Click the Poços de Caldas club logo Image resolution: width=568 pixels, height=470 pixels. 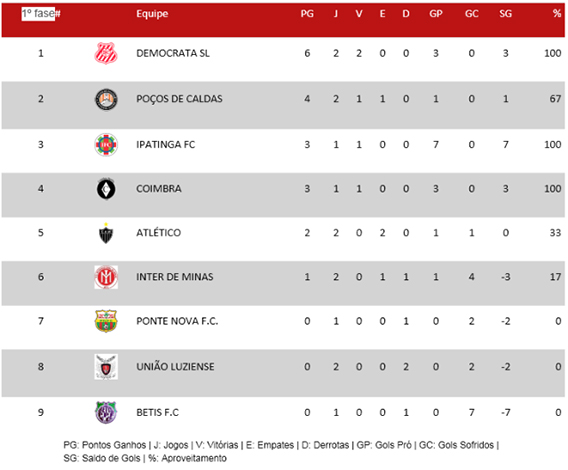point(106,99)
